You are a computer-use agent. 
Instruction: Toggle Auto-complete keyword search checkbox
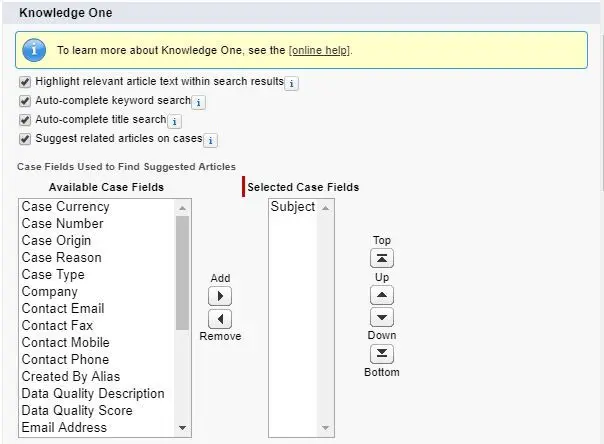point(25,101)
